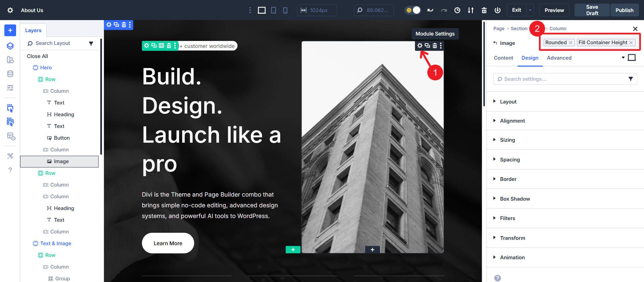The image size is (644, 282).
Task: Select the Layers tab
Action: pos(33,30)
